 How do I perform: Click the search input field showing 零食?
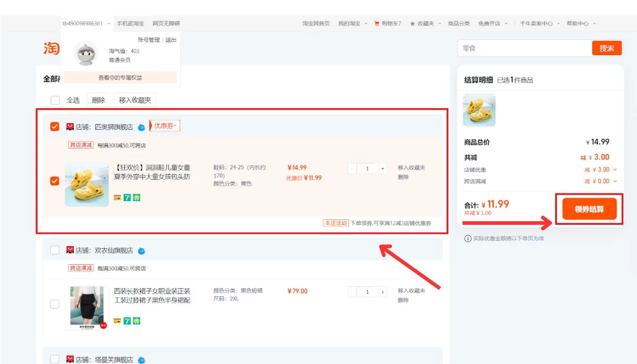click(525, 48)
